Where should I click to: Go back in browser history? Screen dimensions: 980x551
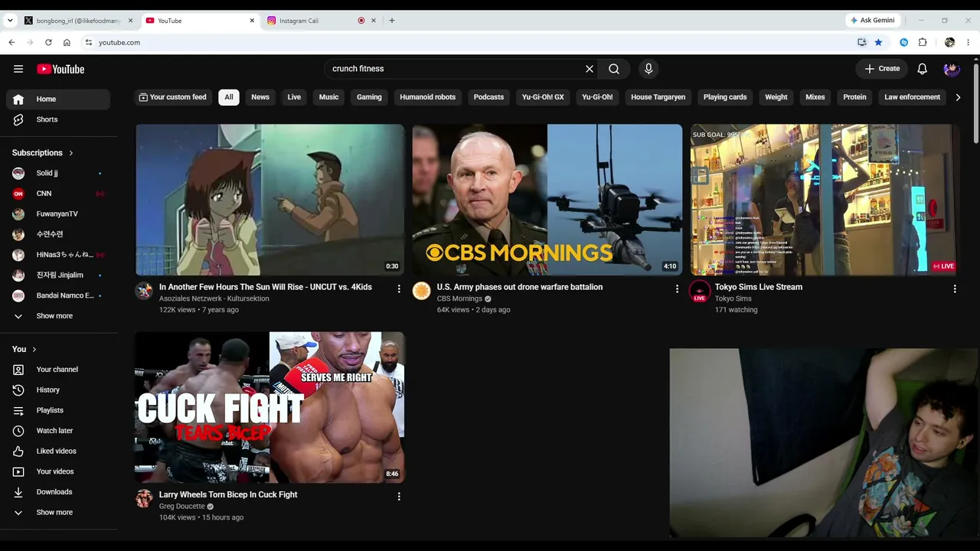coord(11,42)
